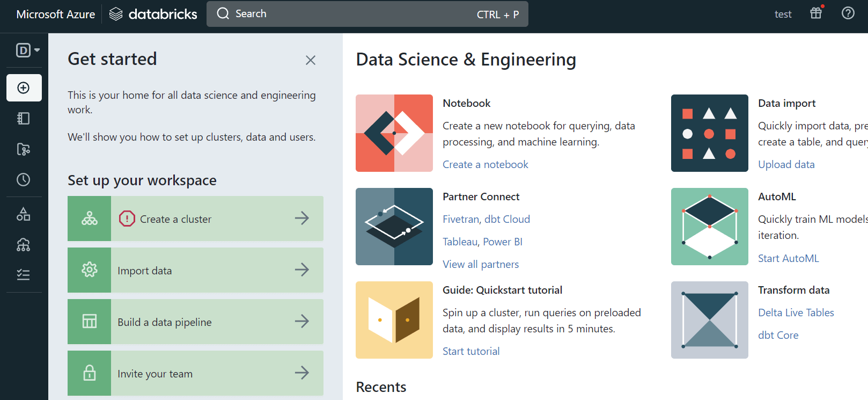The height and width of the screenshot is (400, 868).
Task: Close the Get started panel
Action: tap(311, 60)
